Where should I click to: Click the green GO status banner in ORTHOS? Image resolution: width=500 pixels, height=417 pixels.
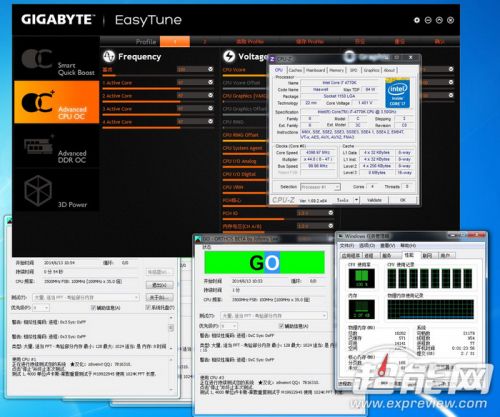tap(264, 263)
